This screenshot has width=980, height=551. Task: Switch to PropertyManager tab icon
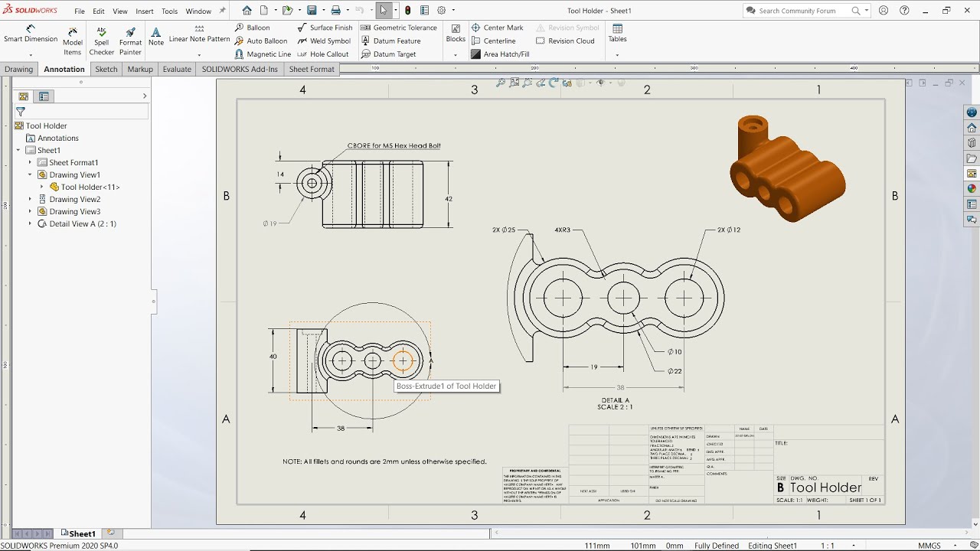click(44, 96)
